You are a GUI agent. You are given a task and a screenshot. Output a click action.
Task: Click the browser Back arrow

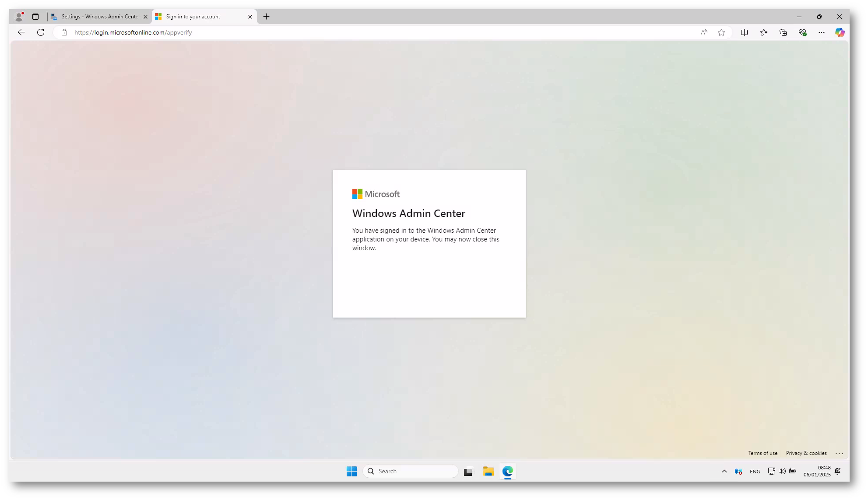tap(21, 32)
